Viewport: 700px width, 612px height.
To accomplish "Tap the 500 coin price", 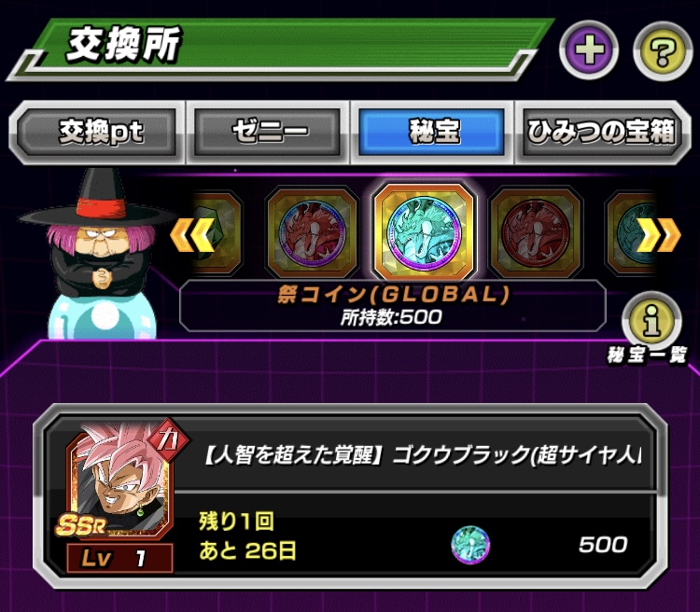I will [x=603, y=545].
